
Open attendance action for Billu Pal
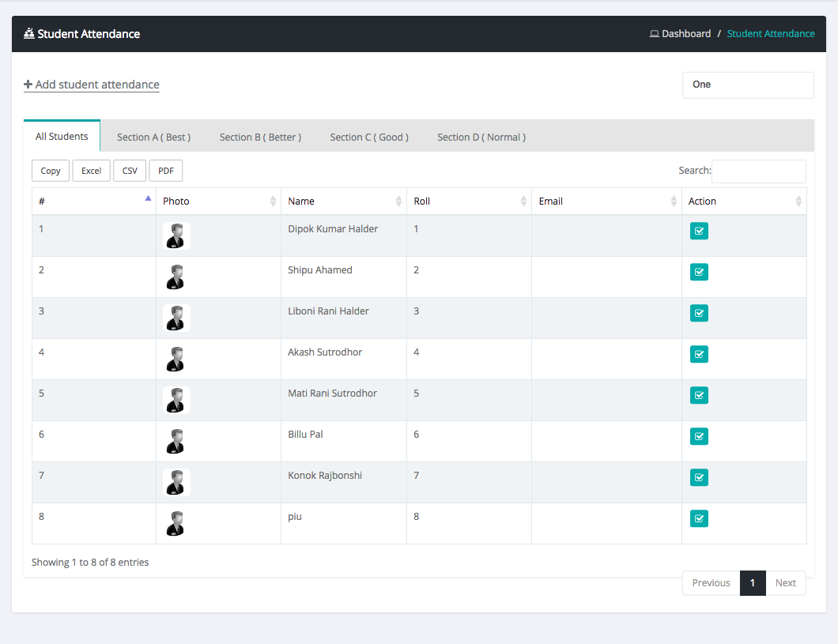699,436
